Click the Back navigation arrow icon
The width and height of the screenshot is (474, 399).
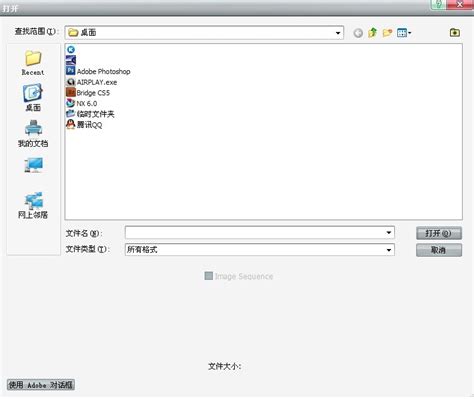click(x=358, y=33)
